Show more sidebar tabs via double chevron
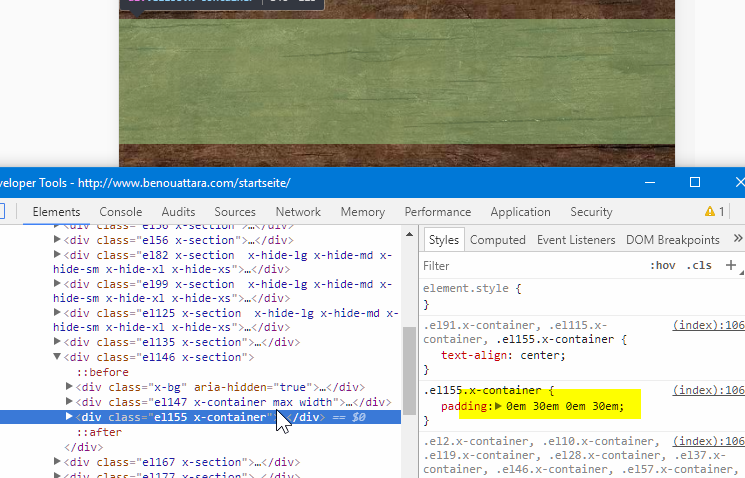Image resolution: width=745 pixels, height=478 pixels. (x=737, y=239)
